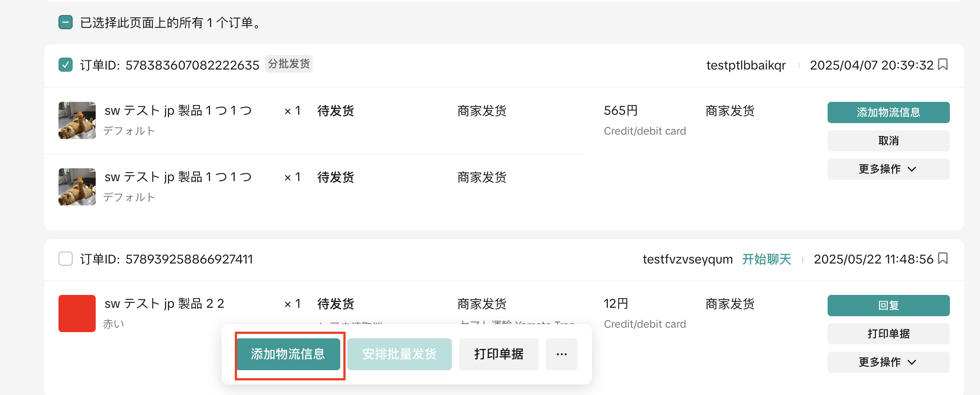This screenshot has height=395, width=980.
Task: Click 打印单据 in the floating bulk bar
Action: [498, 354]
